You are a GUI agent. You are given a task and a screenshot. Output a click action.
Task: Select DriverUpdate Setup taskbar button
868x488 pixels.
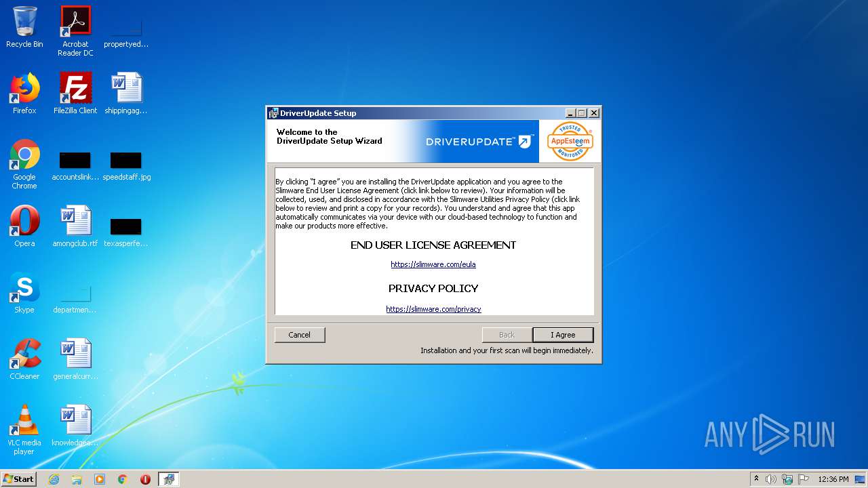tap(168, 479)
